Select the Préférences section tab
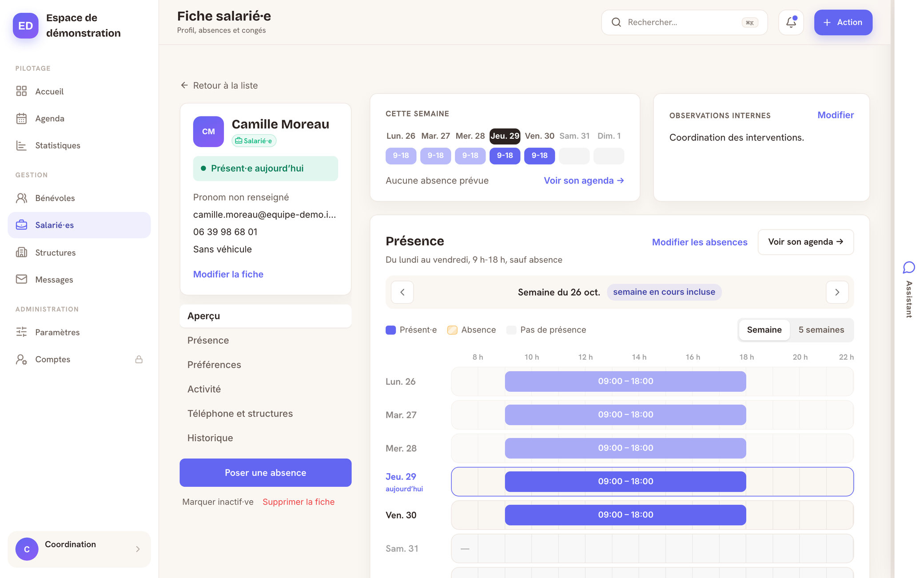The image size is (924, 578). pyautogui.click(x=266, y=365)
